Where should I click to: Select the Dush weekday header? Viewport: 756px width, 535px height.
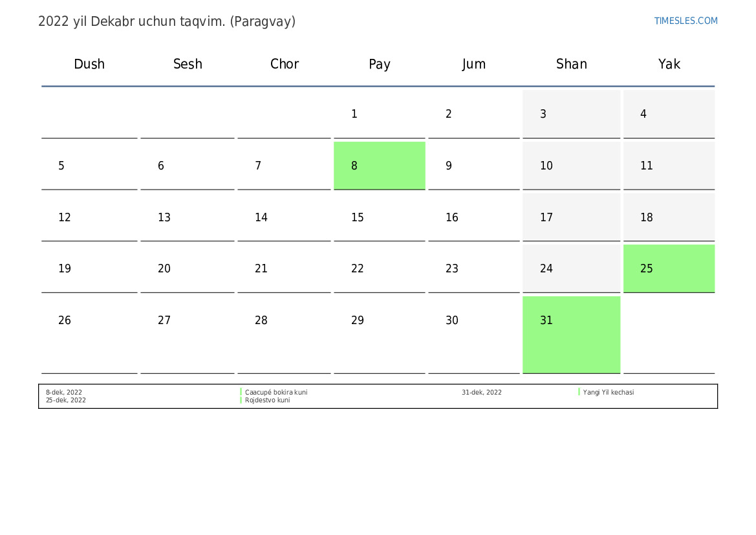click(x=89, y=64)
